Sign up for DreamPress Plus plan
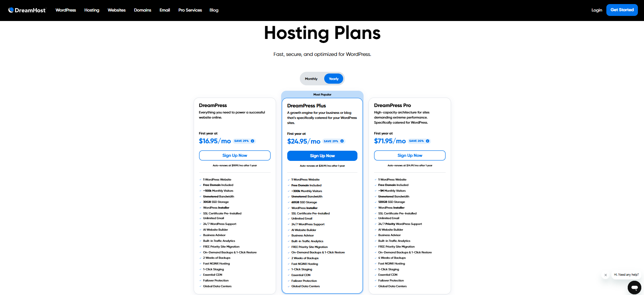644x295 pixels. point(322,156)
